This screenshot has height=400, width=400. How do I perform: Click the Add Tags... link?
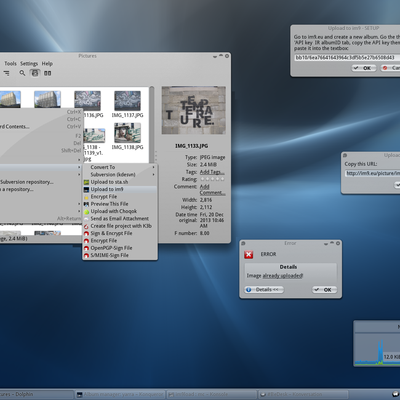(212, 172)
